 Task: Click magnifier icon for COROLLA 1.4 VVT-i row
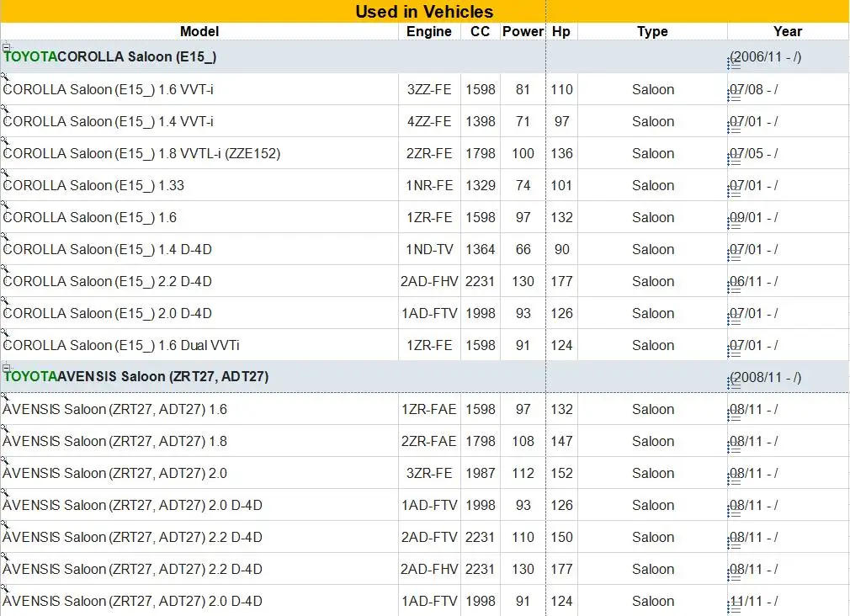5,109
